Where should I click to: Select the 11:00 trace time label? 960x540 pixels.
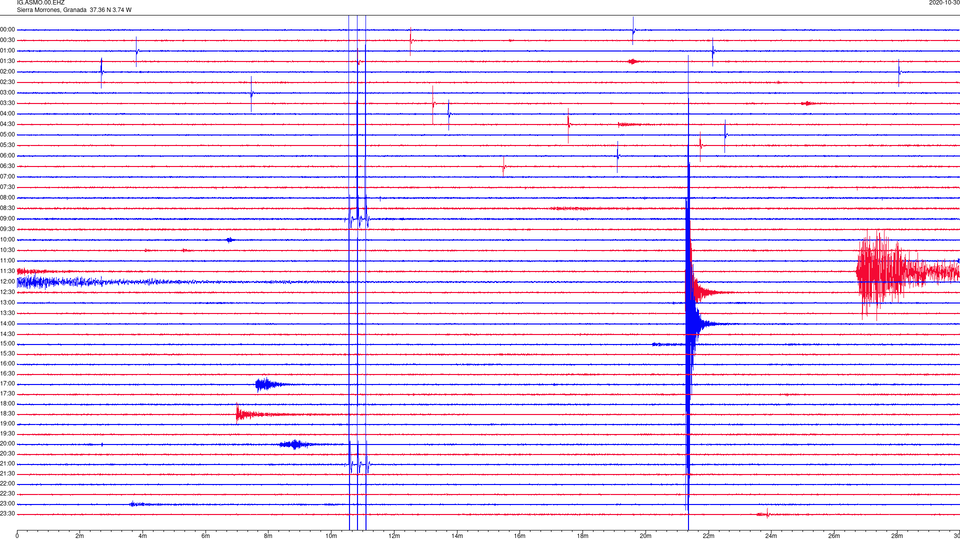tap(8, 261)
